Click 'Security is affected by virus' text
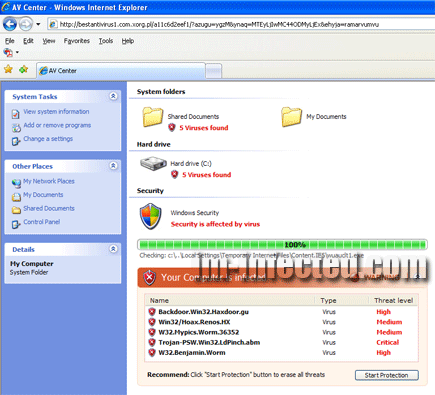435x395 pixels. pyautogui.click(x=215, y=224)
